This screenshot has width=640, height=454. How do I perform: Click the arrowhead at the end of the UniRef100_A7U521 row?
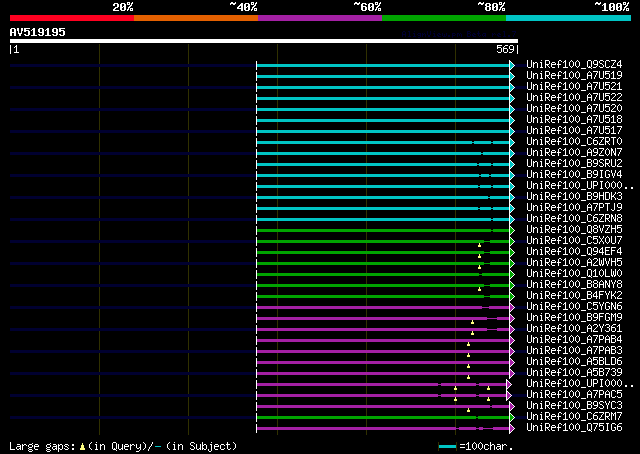512,87
